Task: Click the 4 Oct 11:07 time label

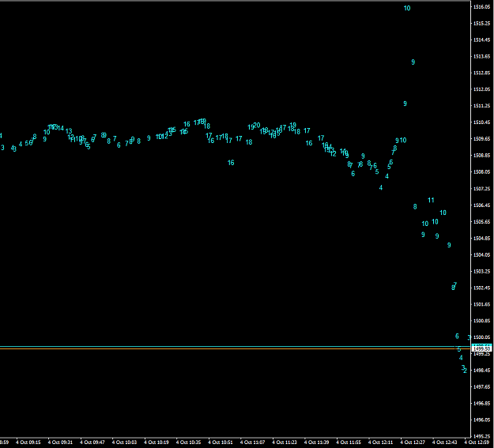Action: pyautogui.click(x=253, y=442)
